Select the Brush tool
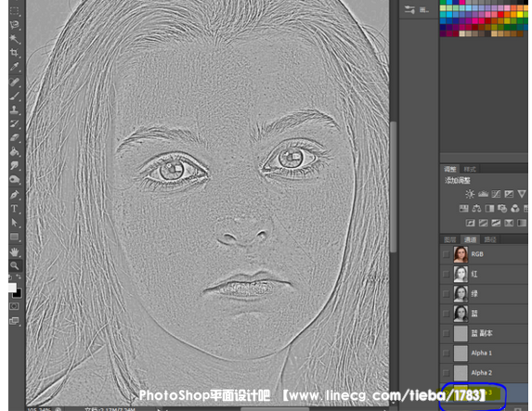Screen dimensions: 532x411 pos(14,96)
